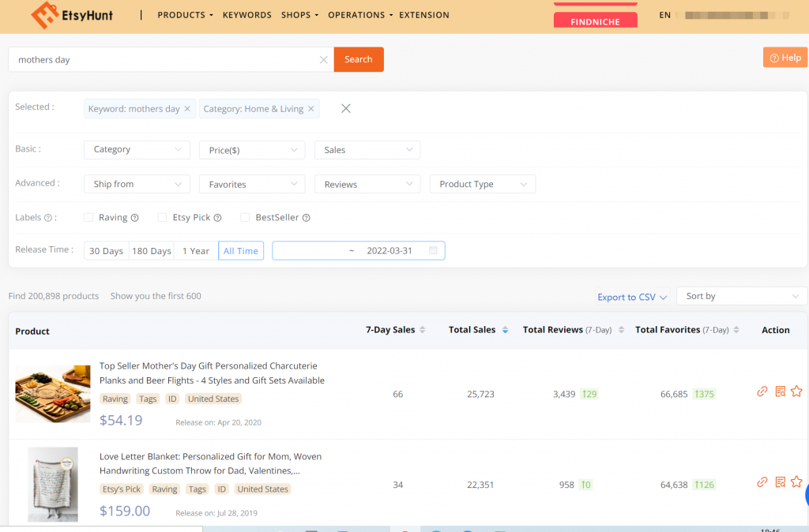This screenshot has height=532, width=809.
Task: Expand the Price($) dropdown filter
Action: pos(252,150)
